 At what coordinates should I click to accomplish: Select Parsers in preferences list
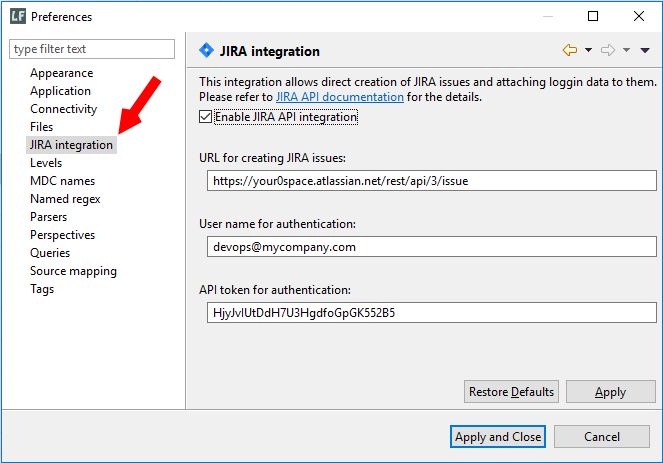click(x=48, y=217)
